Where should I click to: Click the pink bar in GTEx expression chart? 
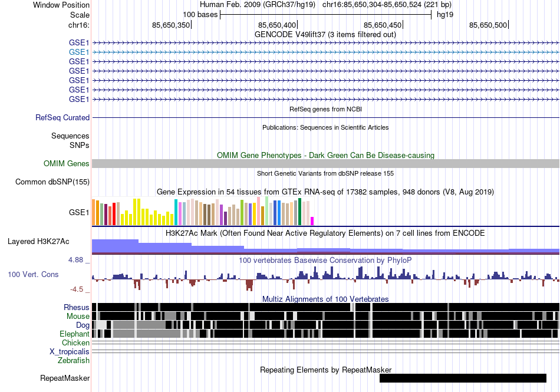point(259,211)
